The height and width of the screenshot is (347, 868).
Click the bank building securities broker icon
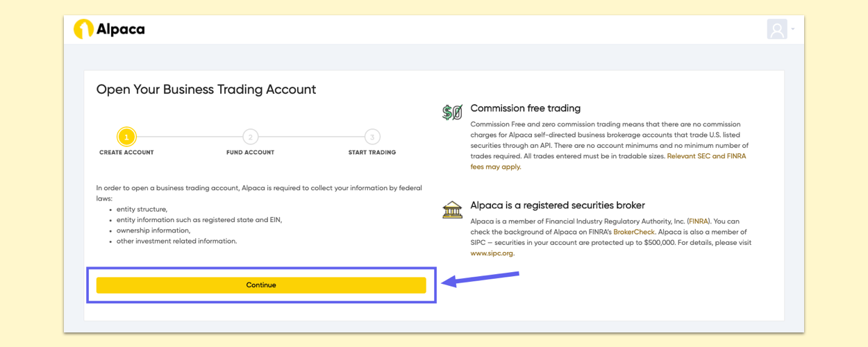[452, 210]
